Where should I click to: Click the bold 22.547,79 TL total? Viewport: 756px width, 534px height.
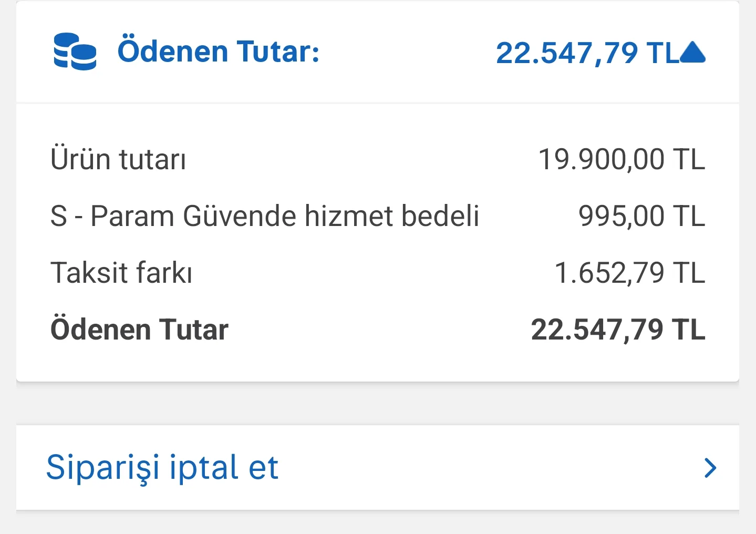pos(618,330)
